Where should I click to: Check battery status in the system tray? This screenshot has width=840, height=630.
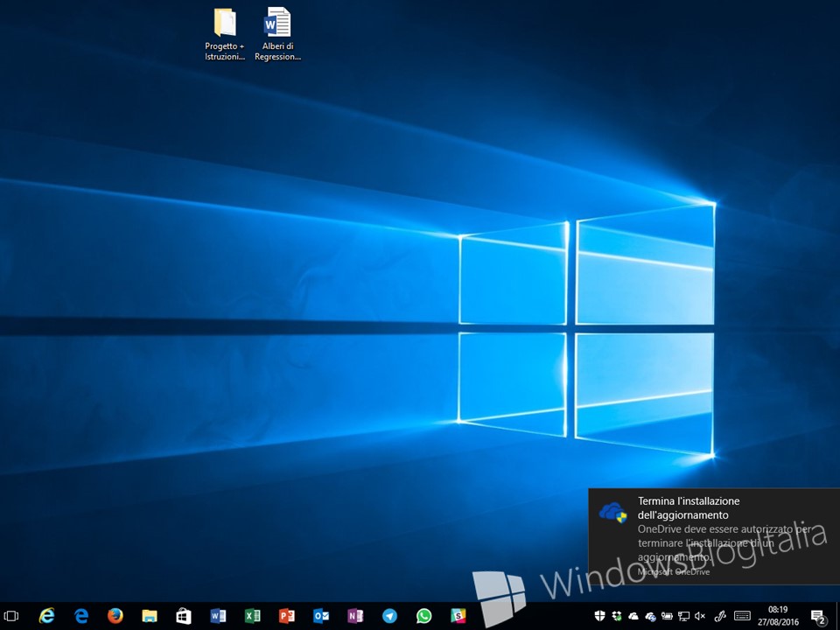click(x=667, y=616)
